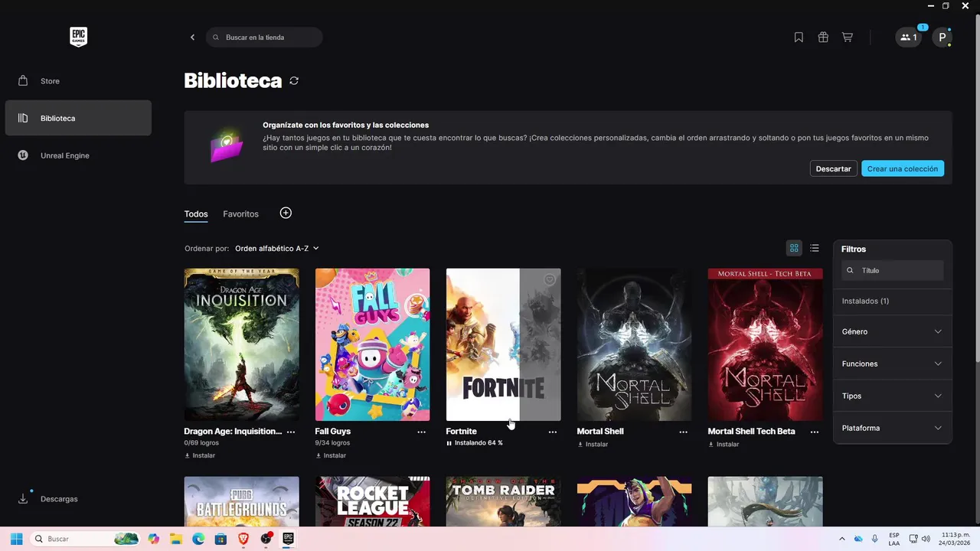This screenshot has height=551, width=980.
Task: Open the Rocket League cover
Action: [x=372, y=501]
